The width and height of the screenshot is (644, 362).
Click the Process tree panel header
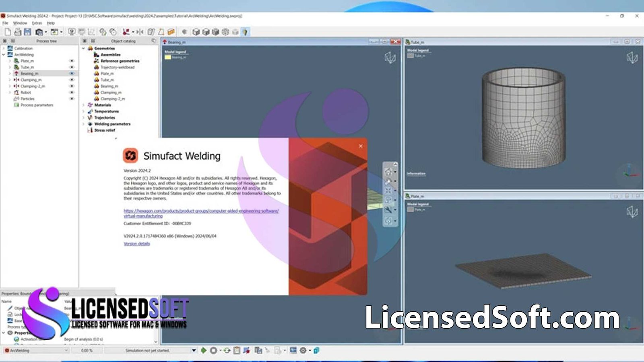[46, 41]
